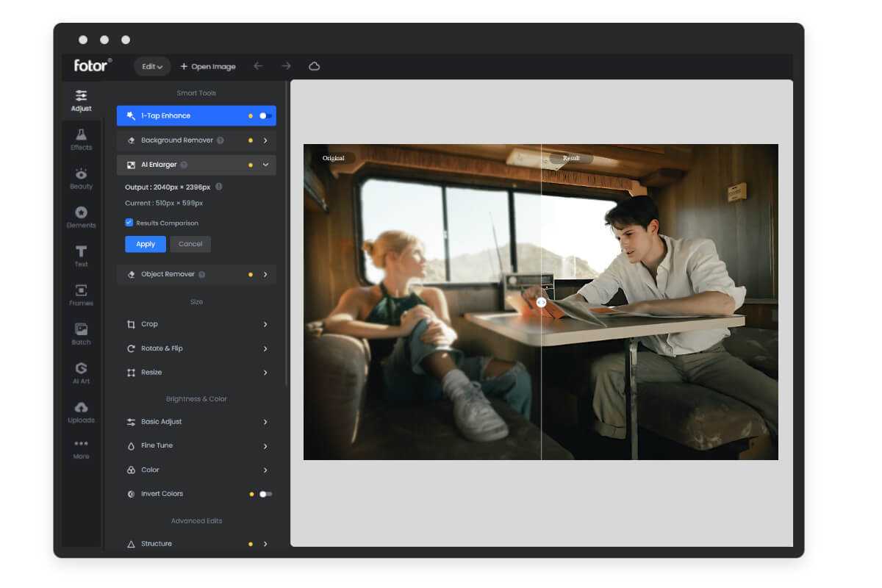
Task: Toggle the Invert Colors switch
Action: point(265,494)
